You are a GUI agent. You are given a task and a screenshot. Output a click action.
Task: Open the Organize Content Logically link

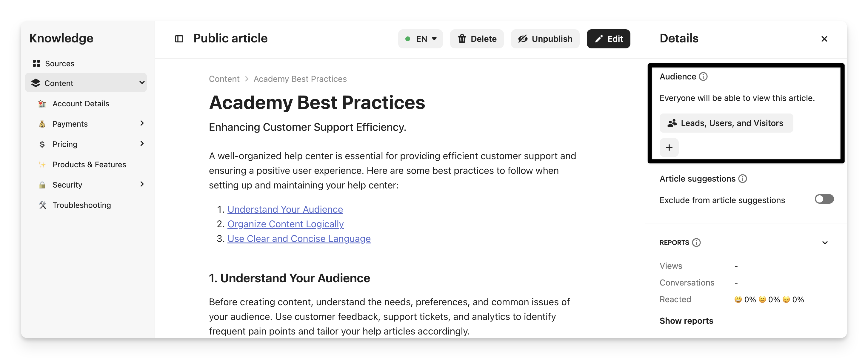pos(285,224)
